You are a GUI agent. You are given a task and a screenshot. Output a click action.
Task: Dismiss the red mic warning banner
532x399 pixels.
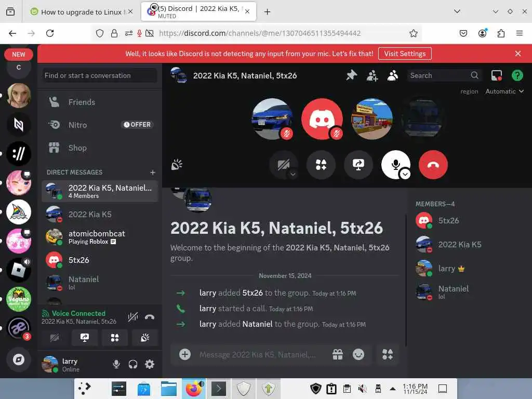[518, 54]
